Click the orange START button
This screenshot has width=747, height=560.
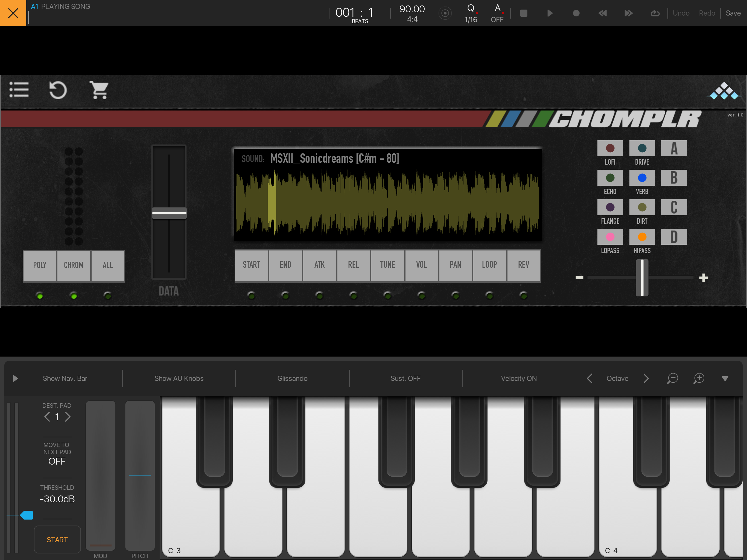pos(57,539)
